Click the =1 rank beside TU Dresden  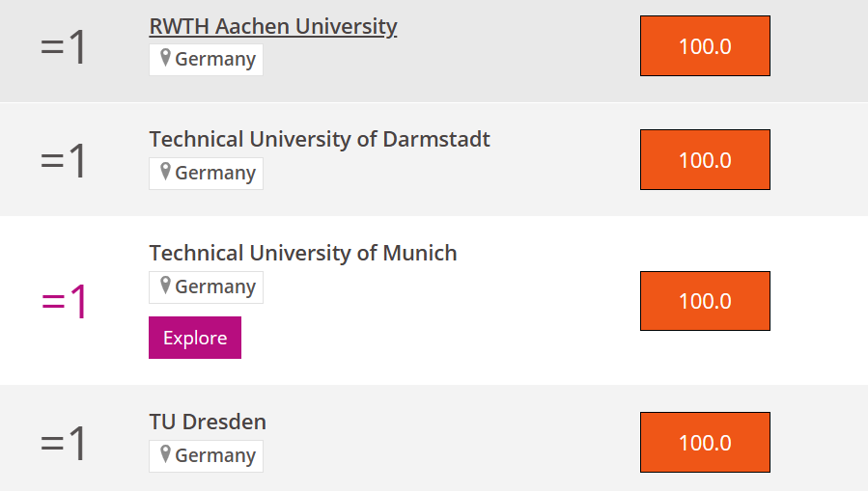click(64, 444)
